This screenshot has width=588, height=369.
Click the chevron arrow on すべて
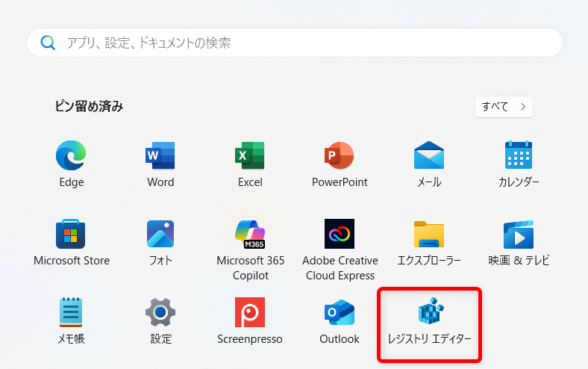click(x=523, y=107)
